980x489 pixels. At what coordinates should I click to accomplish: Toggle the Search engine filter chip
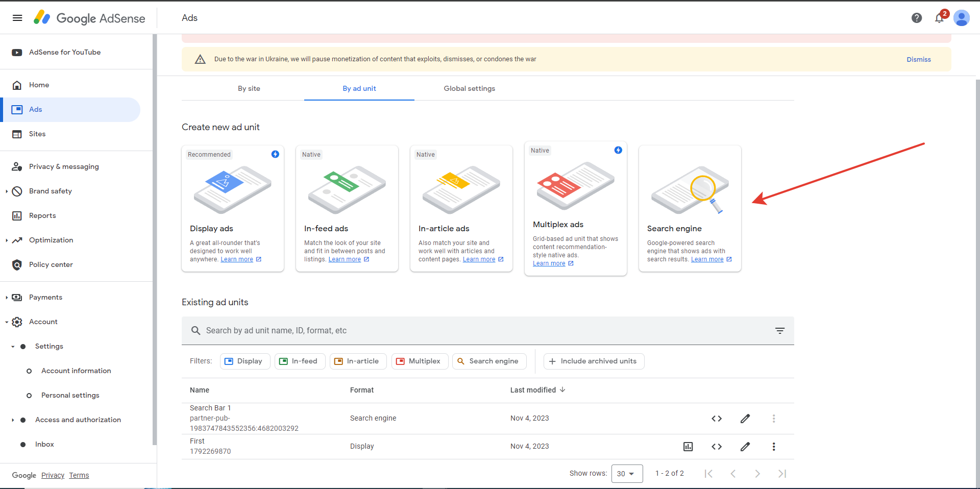tap(489, 361)
